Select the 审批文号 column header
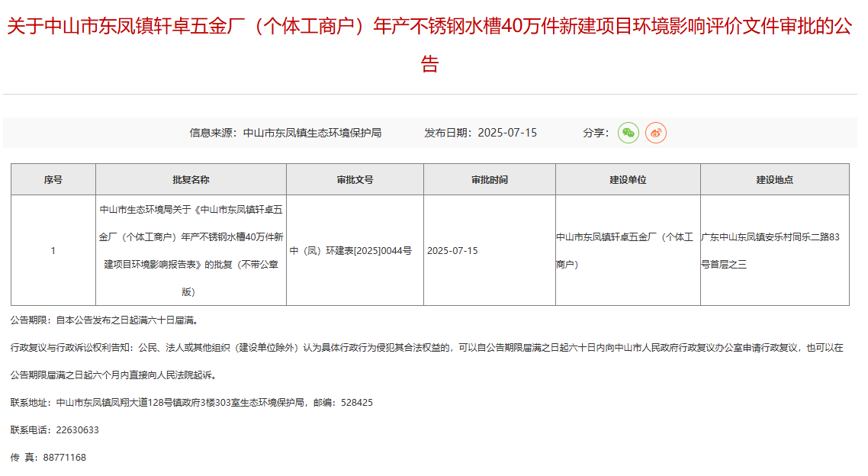868x476 pixels. 355,180
